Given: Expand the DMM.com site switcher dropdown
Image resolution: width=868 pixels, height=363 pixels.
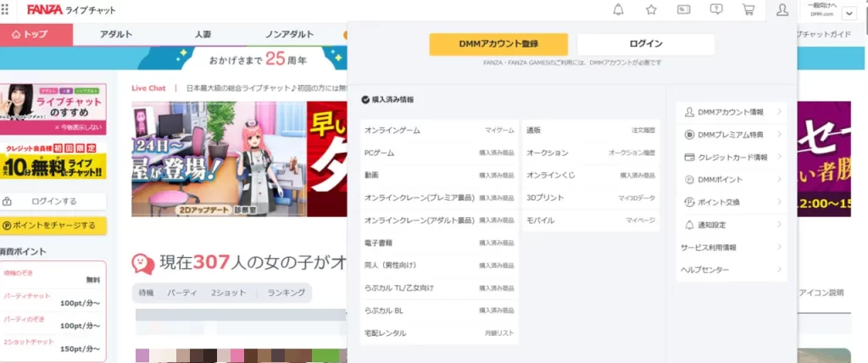Looking at the screenshot, I should [x=849, y=14].
